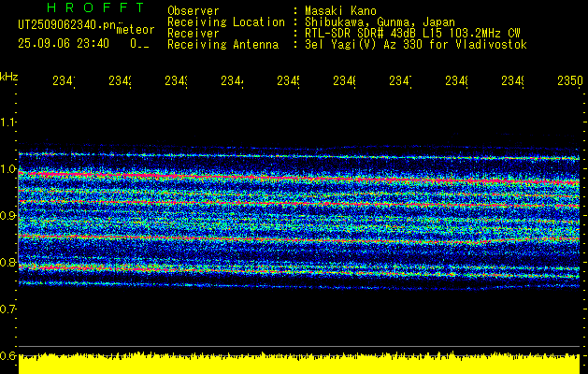Click the 2344 time tick label

click(x=232, y=80)
